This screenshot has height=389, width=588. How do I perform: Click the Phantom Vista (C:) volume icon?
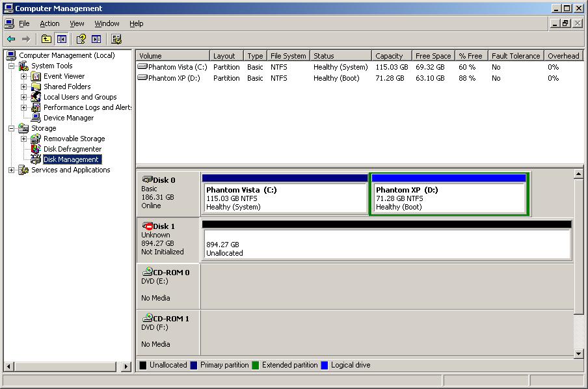[142, 67]
